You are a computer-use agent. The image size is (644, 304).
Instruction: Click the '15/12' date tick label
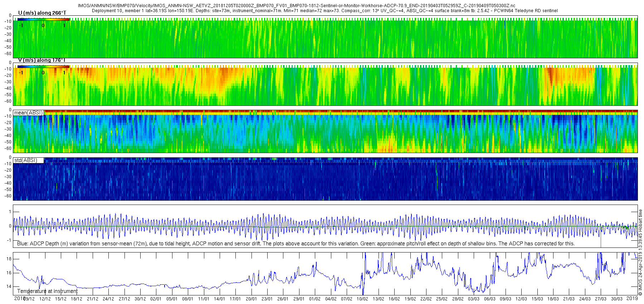coord(61,299)
